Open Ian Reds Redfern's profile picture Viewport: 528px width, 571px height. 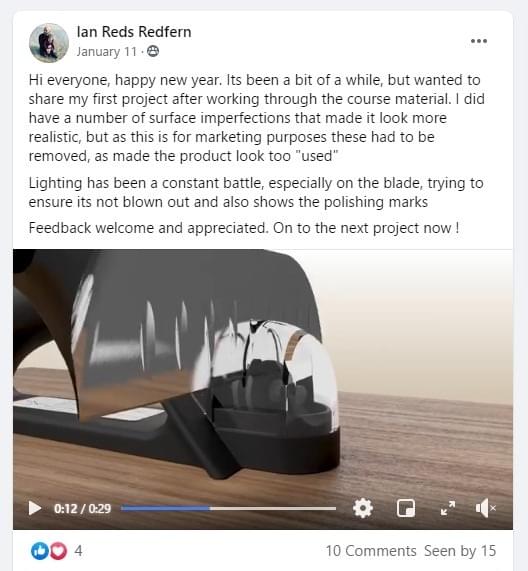49,43
